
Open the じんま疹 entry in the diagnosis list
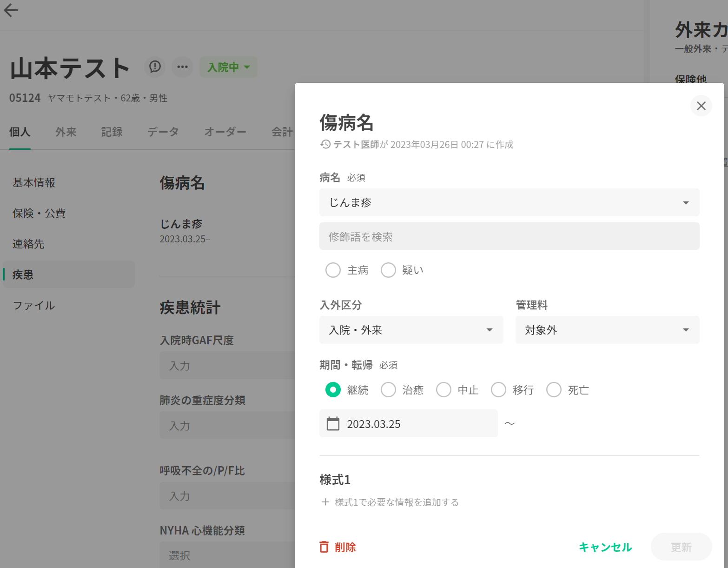pyautogui.click(x=181, y=224)
